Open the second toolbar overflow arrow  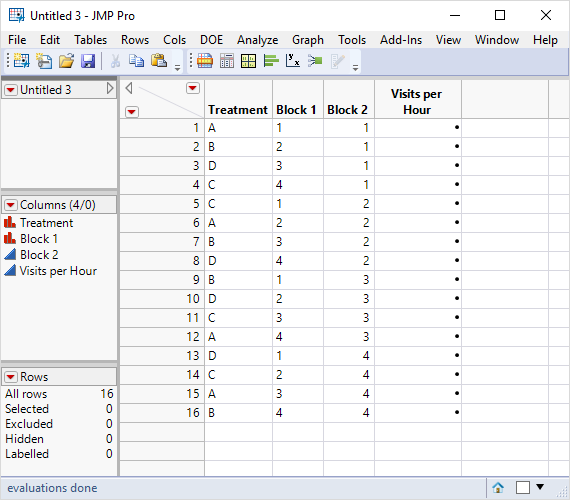coord(356,67)
